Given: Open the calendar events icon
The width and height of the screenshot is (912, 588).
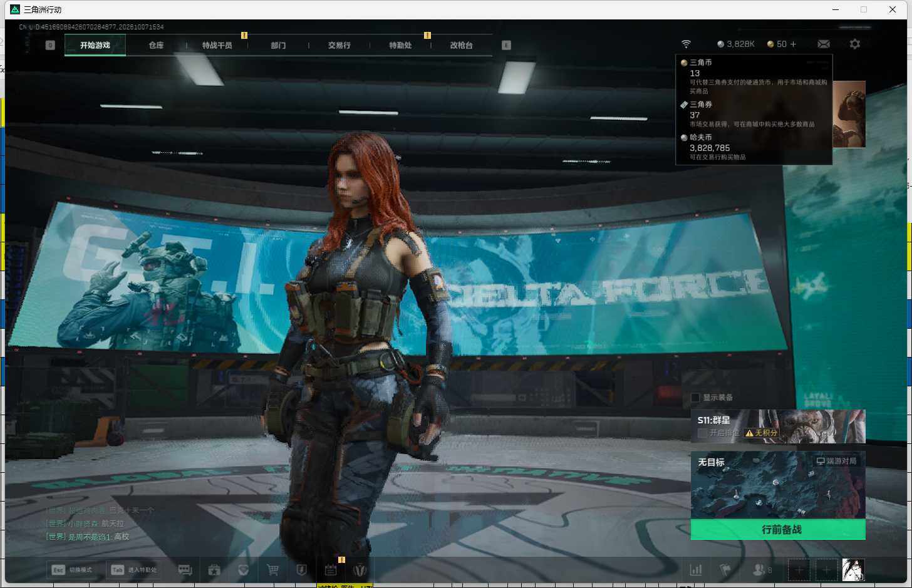Looking at the screenshot, I should 331,569.
